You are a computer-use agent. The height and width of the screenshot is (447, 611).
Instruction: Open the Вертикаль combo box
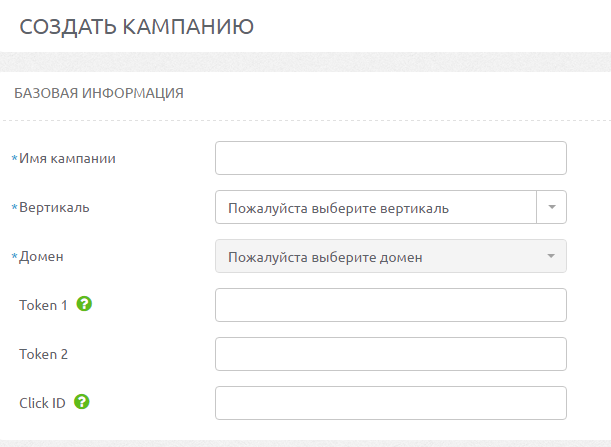point(376,208)
